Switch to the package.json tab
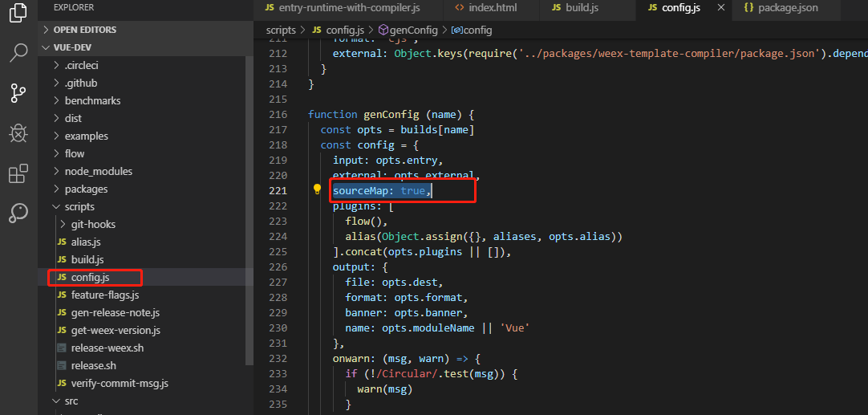 click(x=787, y=8)
